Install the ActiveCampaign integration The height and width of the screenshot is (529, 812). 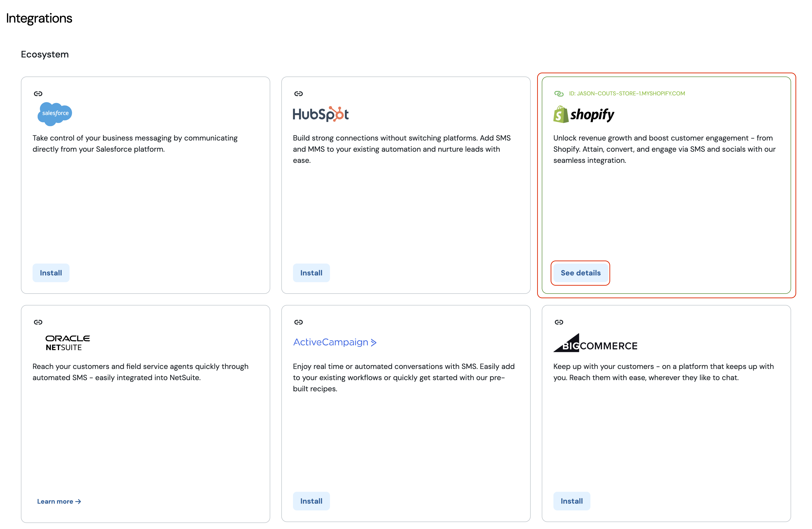(x=311, y=501)
